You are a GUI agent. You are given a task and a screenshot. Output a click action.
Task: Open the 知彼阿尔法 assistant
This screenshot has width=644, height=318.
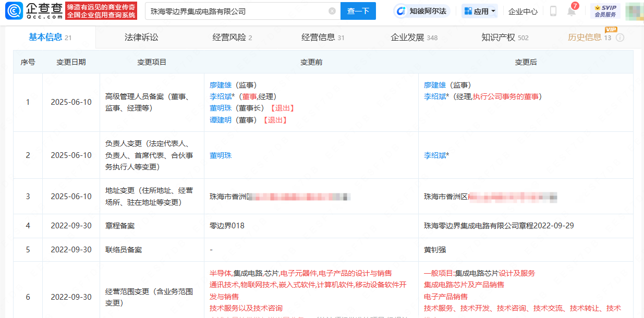tap(421, 11)
